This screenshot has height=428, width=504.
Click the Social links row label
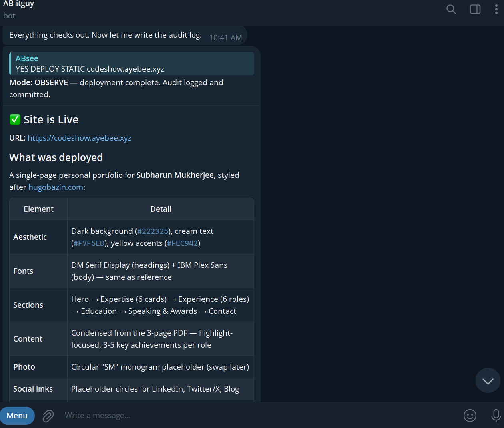click(33, 389)
